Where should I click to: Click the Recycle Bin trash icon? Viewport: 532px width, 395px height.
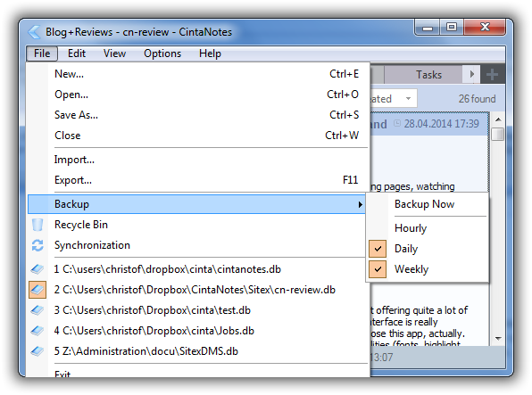pyautogui.click(x=37, y=225)
